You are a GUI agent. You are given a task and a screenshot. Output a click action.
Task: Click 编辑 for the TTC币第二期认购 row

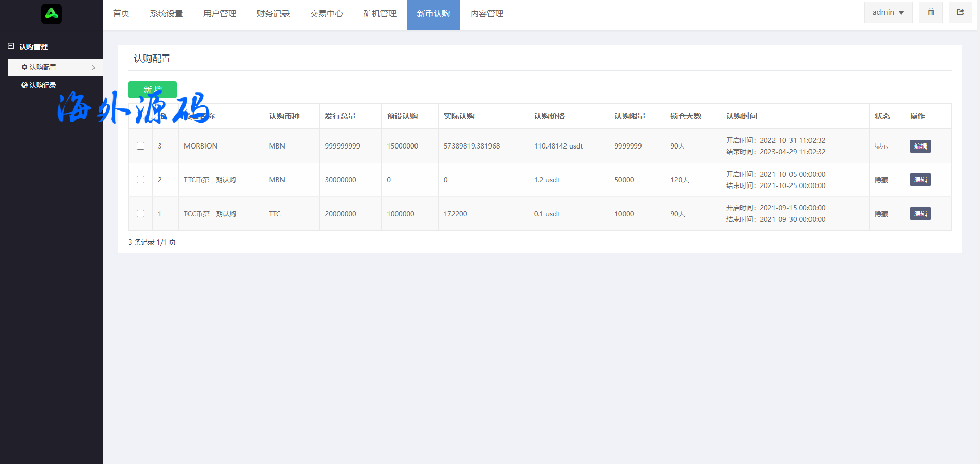(920, 180)
